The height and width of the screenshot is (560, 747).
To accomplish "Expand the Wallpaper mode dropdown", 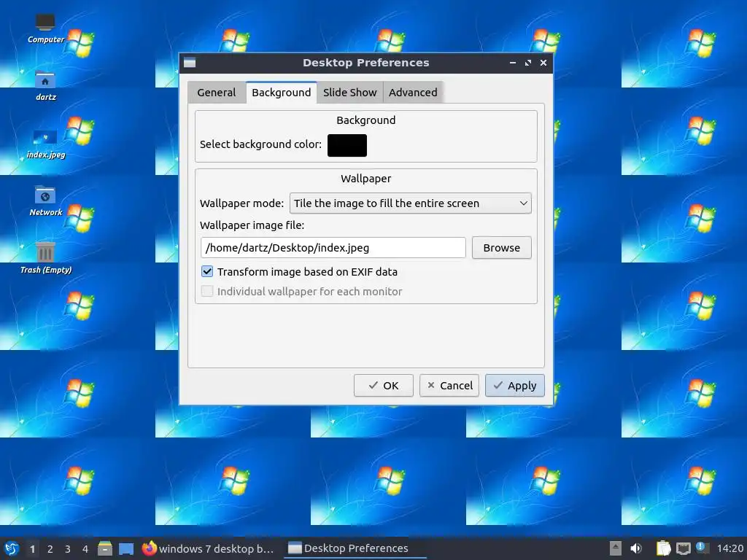I will click(410, 203).
